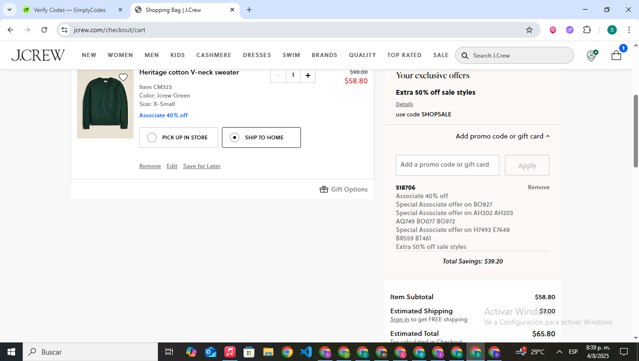Go back to the previous page
The width and height of the screenshot is (639, 361).
click(x=11, y=30)
